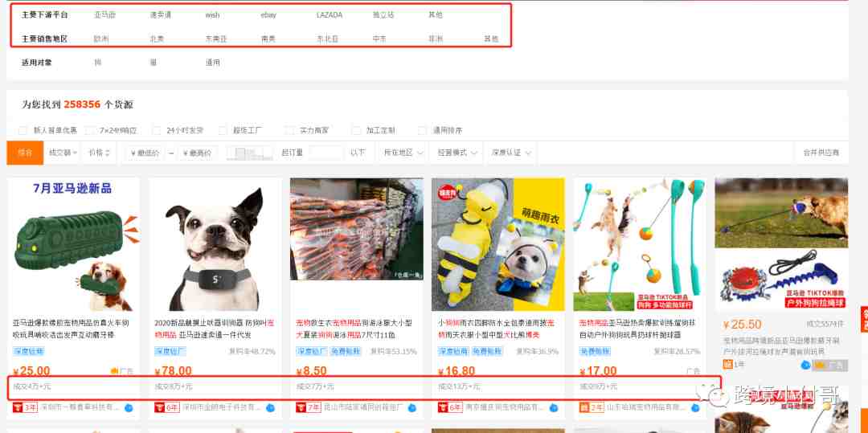The width and height of the screenshot is (868, 433).
Task: Click the blue chat icon beside the 7年 Kunshan supplier
Action: click(x=412, y=408)
